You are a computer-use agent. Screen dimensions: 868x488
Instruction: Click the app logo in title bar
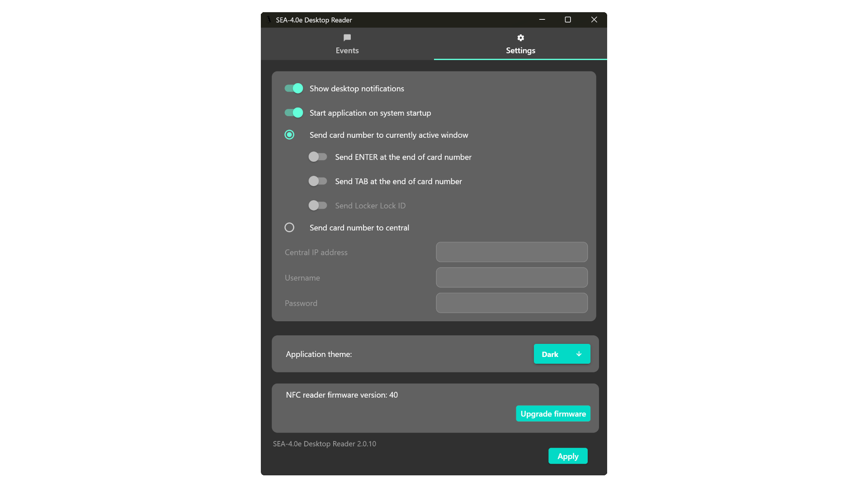click(x=269, y=20)
